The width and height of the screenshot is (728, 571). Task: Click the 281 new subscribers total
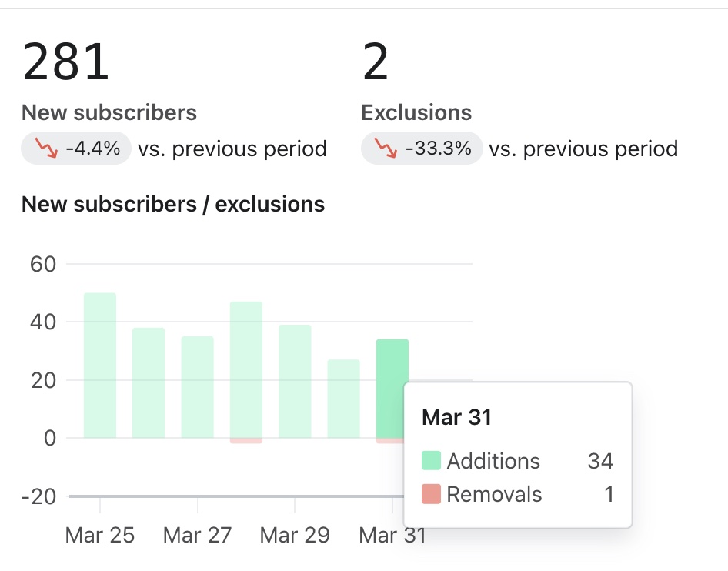pyautogui.click(x=65, y=62)
